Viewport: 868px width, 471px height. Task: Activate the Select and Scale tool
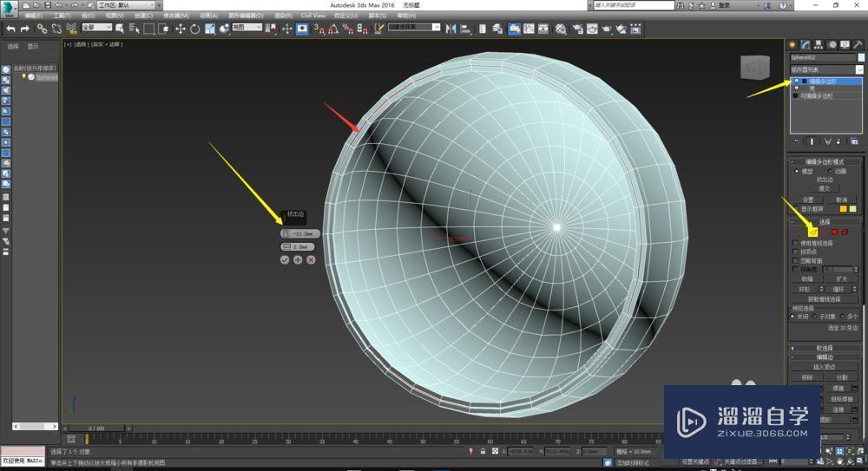coord(210,29)
